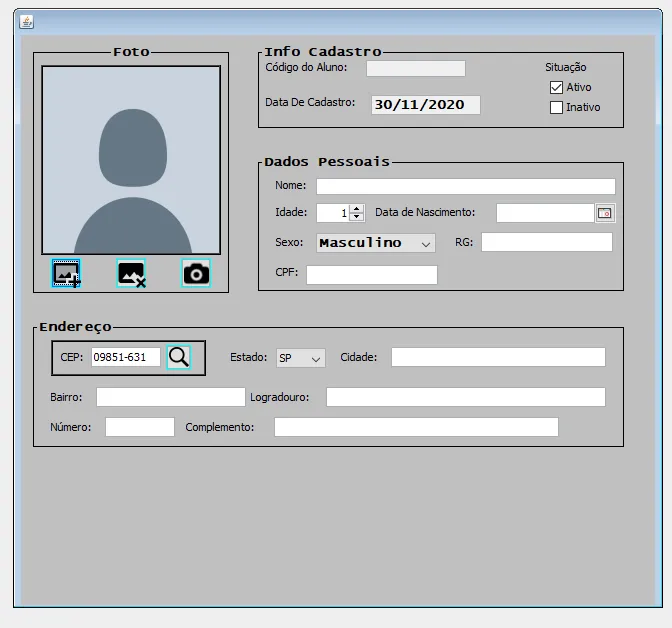Click the Situação label
This screenshot has width=672, height=628.
pos(565,67)
